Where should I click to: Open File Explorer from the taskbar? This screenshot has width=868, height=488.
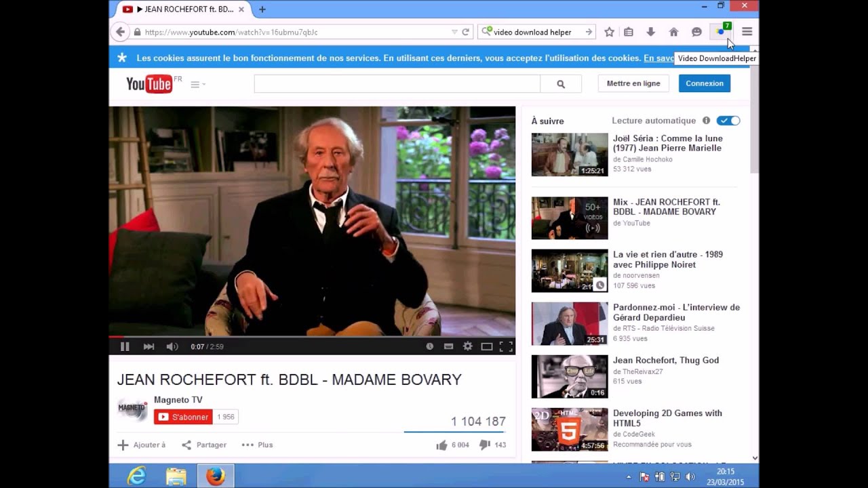pos(176,476)
